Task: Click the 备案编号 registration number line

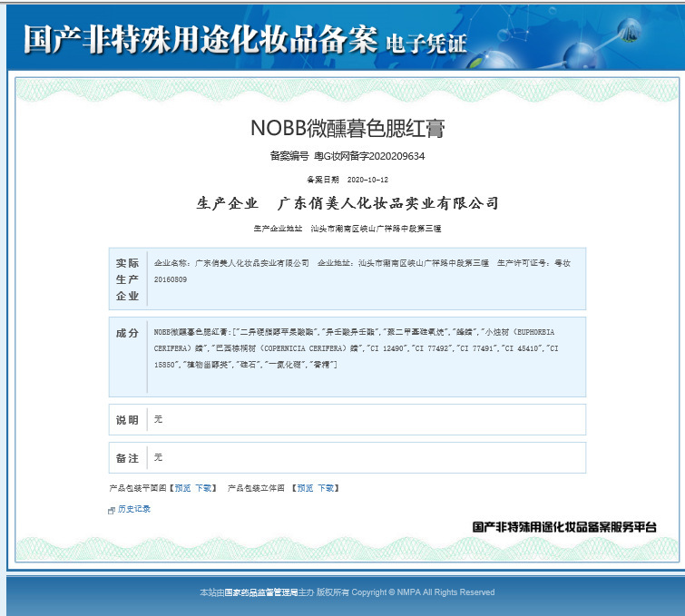Action: 347,156
